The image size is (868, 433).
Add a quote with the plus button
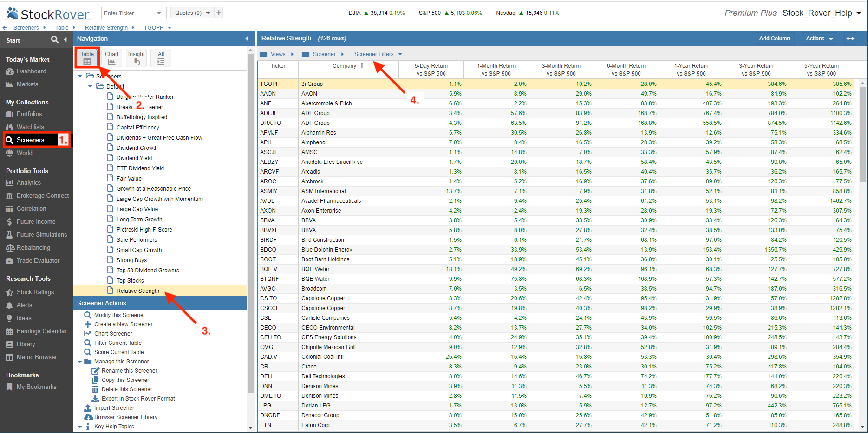point(219,13)
